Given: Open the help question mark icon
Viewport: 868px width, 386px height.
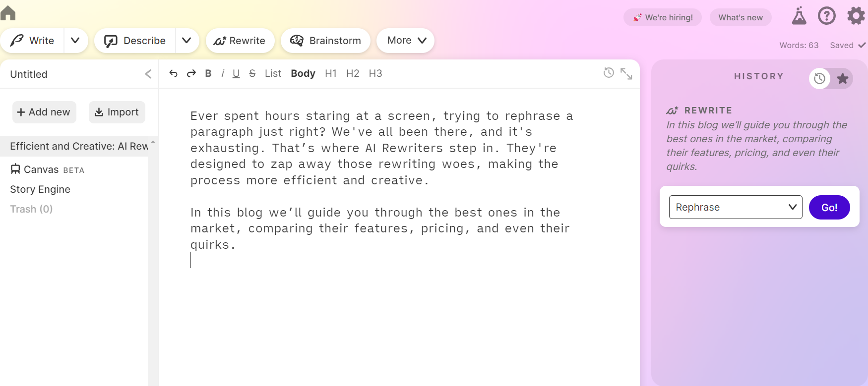Looking at the screenshot, I should (x=826, y=16).
